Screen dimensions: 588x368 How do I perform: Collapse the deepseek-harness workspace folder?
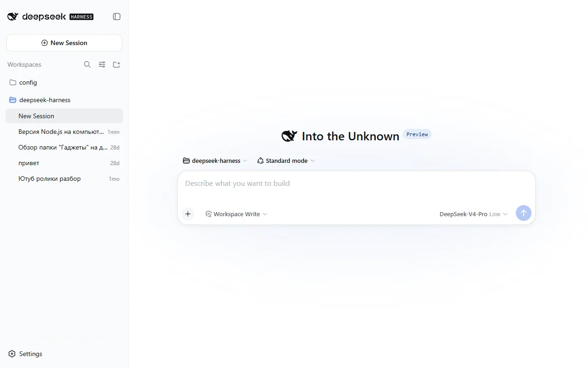click(64, 100)
